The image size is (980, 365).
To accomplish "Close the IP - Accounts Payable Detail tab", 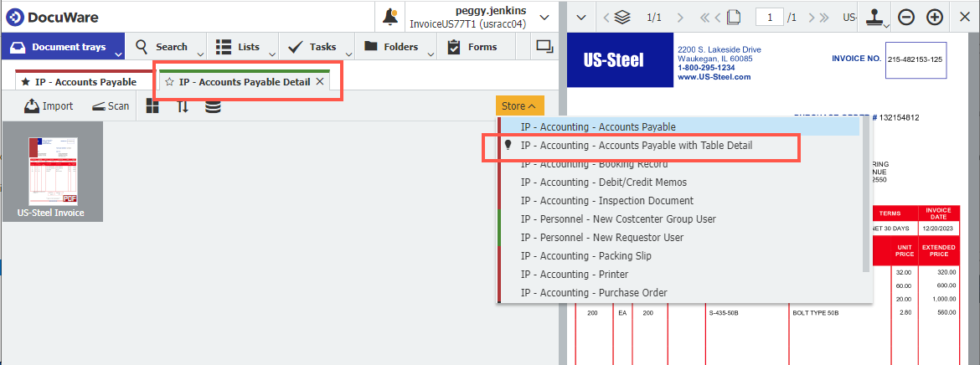I will coord(319,82).
